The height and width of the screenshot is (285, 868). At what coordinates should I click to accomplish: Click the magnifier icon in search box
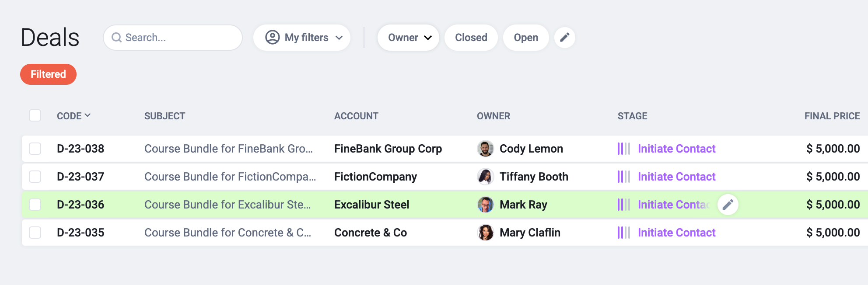pyautogui.click(x=116, y=38)
